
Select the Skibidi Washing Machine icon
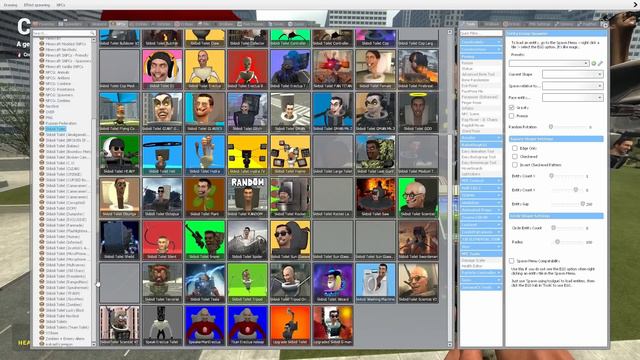click(375, 283)
